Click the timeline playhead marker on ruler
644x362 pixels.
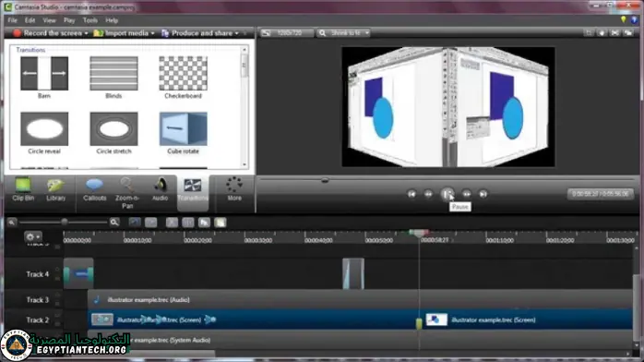tap(419, 234)
